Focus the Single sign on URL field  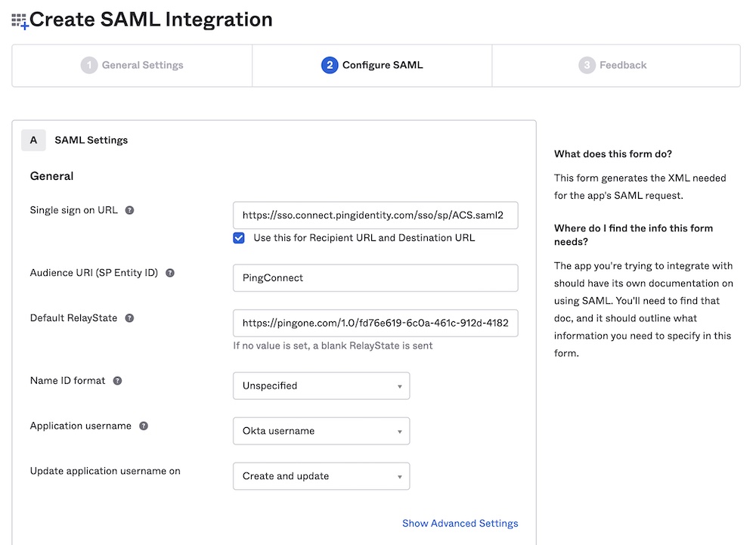[375, 215]
